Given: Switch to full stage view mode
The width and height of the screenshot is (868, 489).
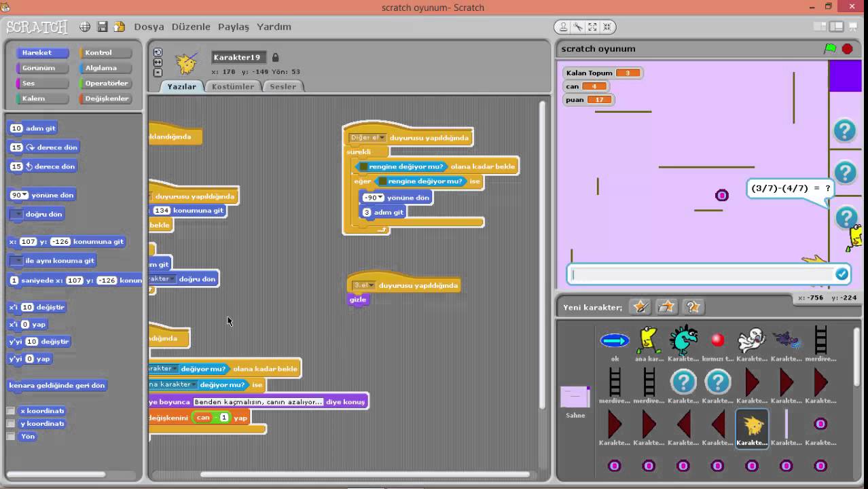Looking at the screenshot, I should pos(837,27).
